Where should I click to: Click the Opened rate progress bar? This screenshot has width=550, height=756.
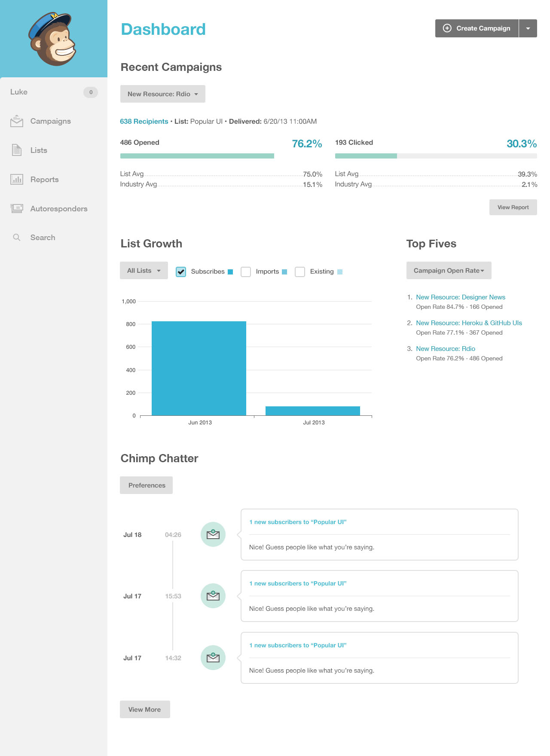(x=197, y=156)
